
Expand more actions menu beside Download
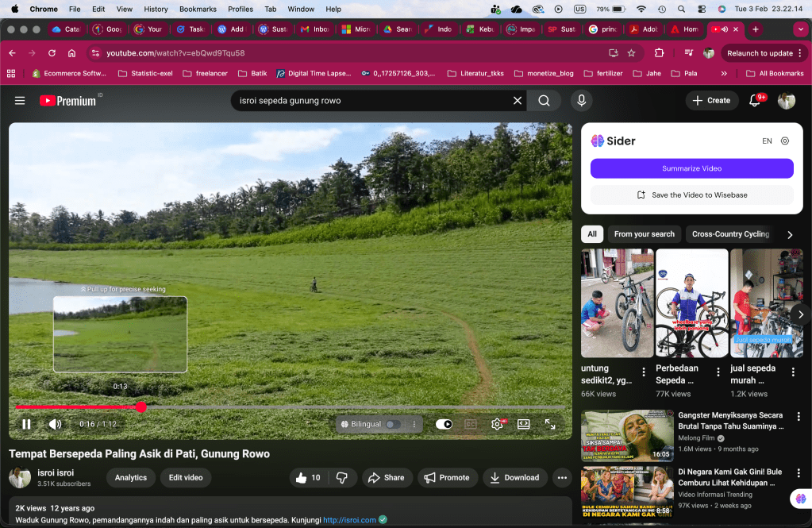click(562, 477)
